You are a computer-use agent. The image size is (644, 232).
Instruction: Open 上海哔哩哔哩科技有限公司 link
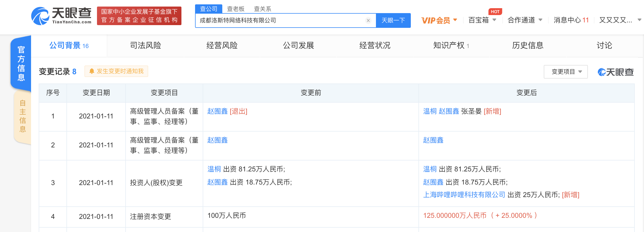pyautogui.click(x=464, y=195)
